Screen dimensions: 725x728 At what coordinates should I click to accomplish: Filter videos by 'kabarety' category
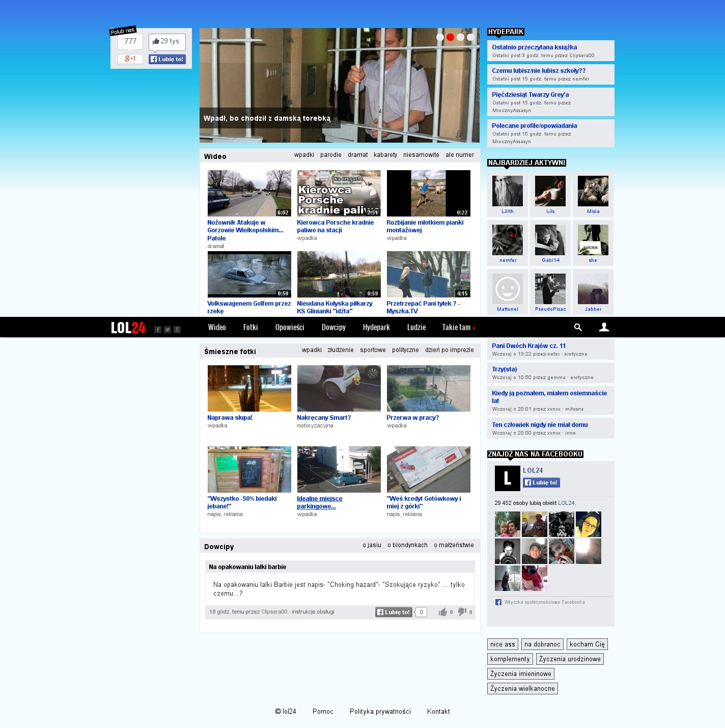[385, 155]
